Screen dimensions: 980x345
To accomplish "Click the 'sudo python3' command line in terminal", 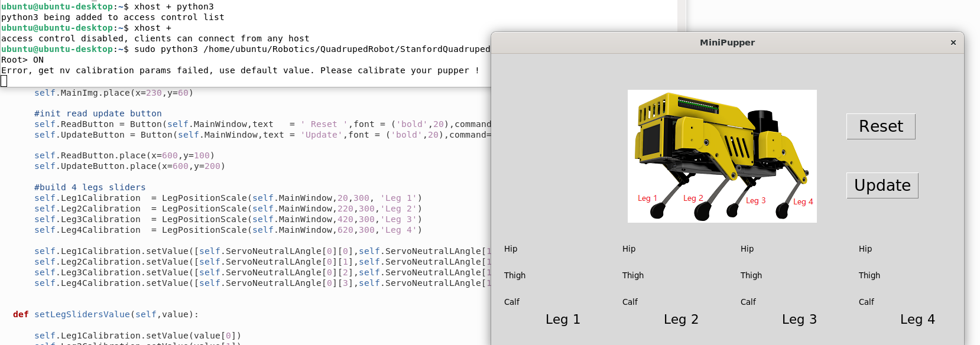I will tap(246, 49).
